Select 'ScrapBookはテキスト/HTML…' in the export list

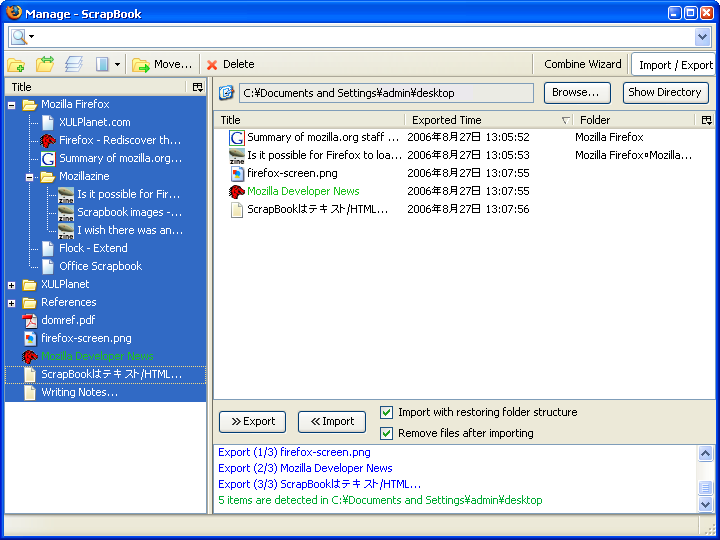318,209
